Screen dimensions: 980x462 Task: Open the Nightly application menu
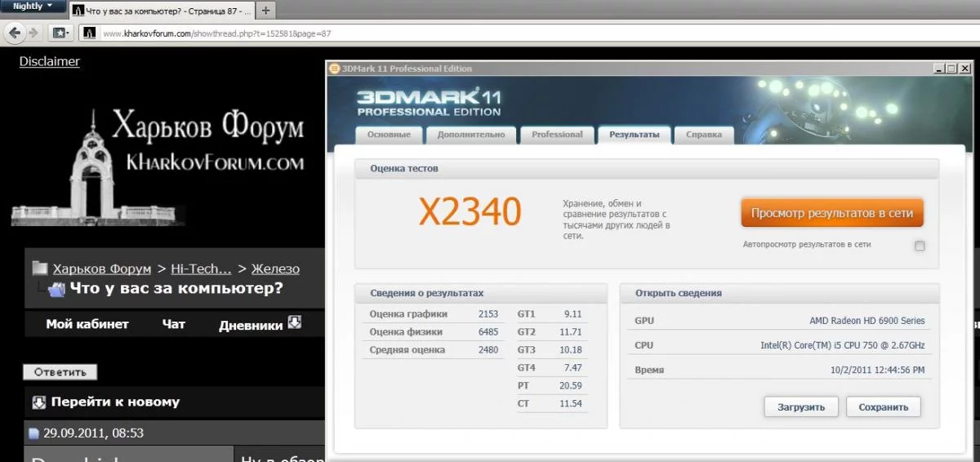[33, 7]
